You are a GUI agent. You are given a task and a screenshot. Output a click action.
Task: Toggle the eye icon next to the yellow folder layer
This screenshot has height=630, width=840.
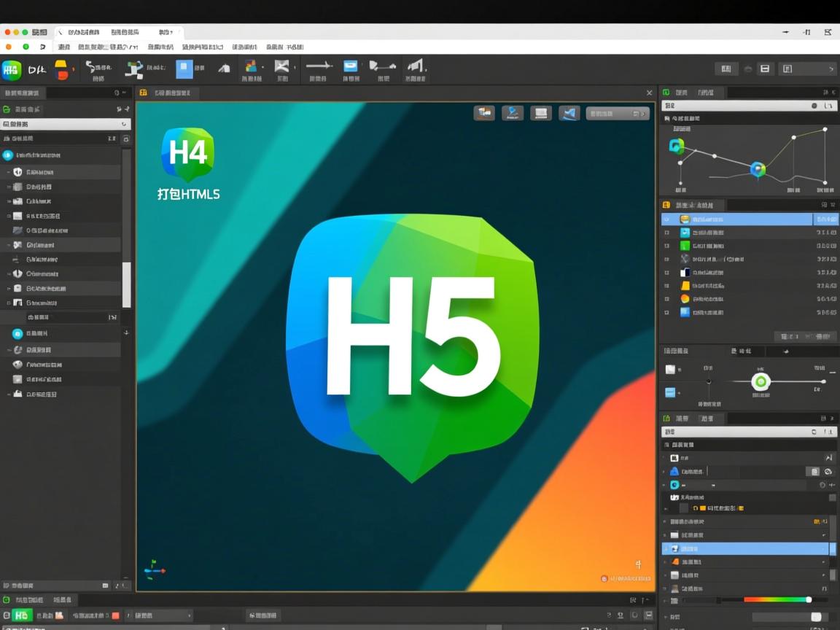click(666, 286)
